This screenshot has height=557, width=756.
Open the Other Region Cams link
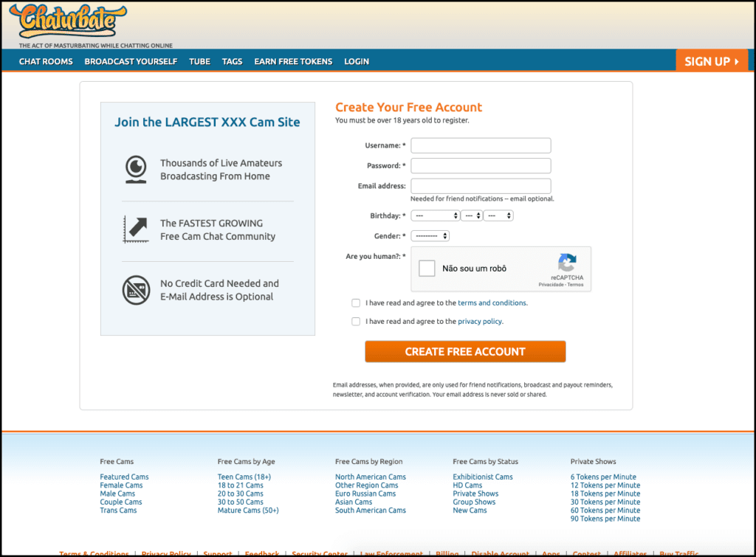point(367,485)
